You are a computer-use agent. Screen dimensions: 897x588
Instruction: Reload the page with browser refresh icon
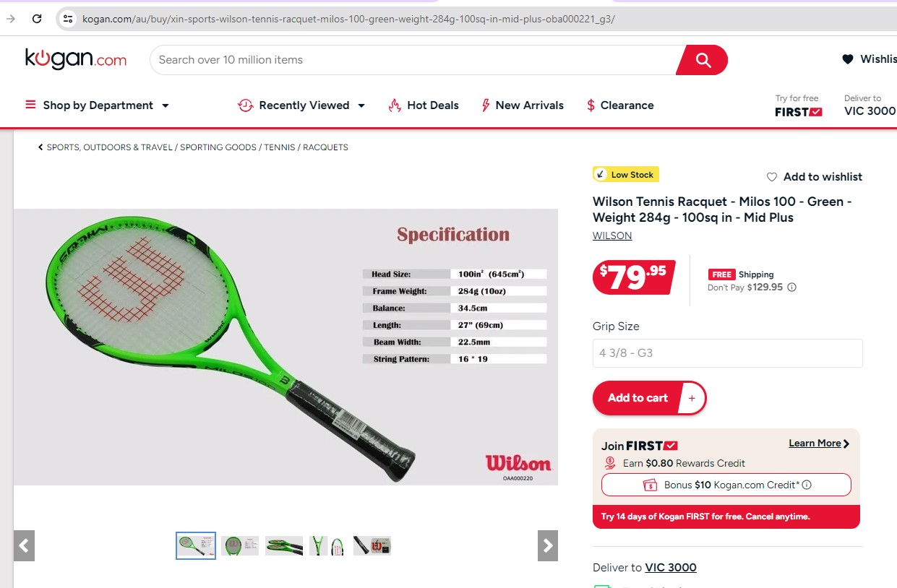pyautogui.click(x=37, y=19)
